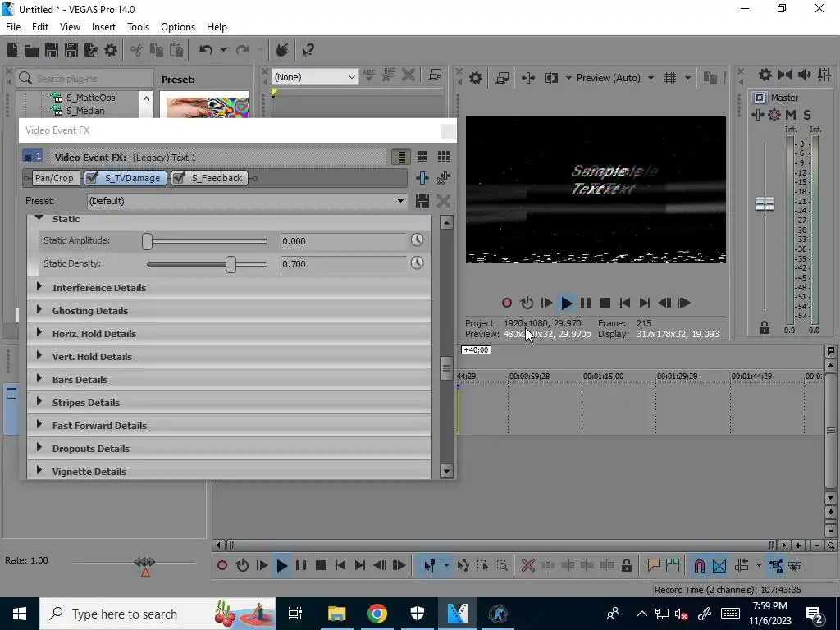Select the Pan/Crop button in FX chain
Viewport: 840px width, 630px height.
tap(53, 178)
